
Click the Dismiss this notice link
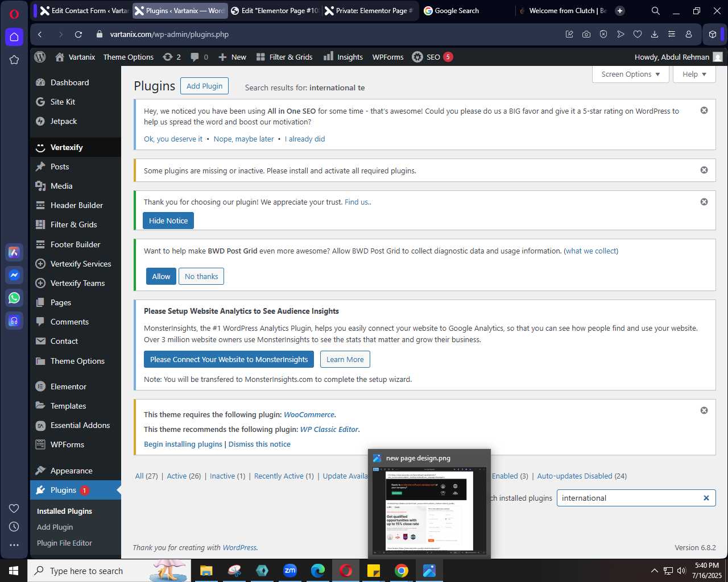[259, 444]
